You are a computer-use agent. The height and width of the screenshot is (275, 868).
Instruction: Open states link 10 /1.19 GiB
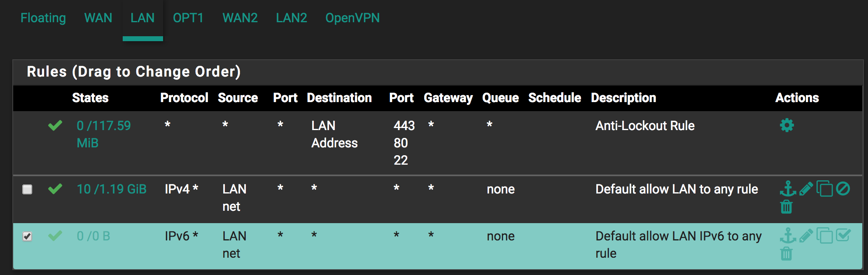112,189
